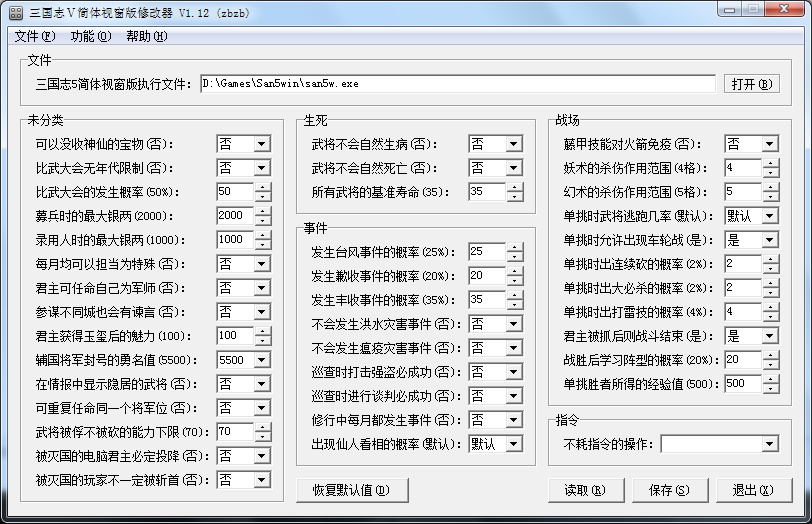Open the 帮助(H) menu

click(147, 37)
